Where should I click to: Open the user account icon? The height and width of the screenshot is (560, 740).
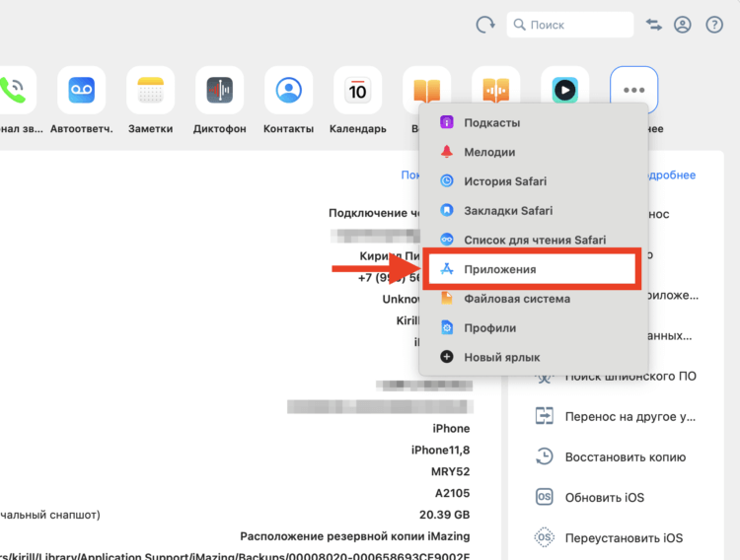point(683,25)
